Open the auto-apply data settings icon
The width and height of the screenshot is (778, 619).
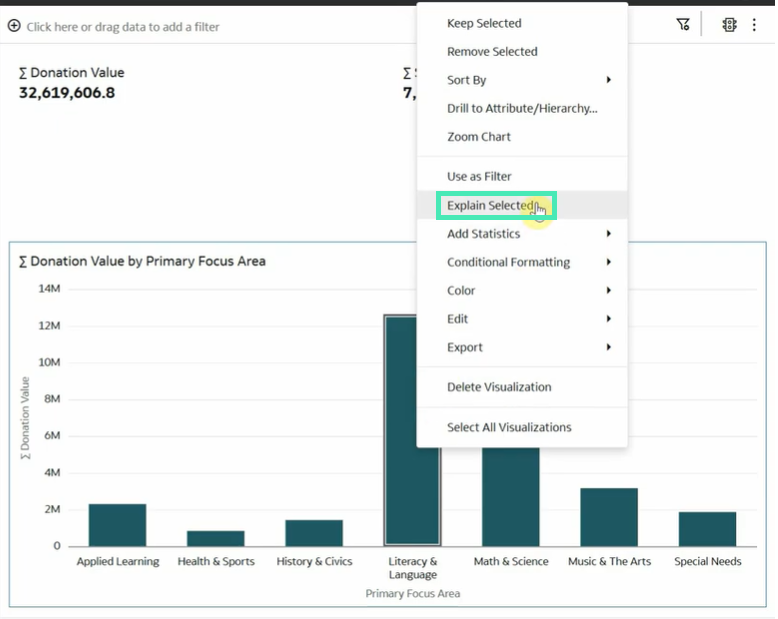(729, 25)
